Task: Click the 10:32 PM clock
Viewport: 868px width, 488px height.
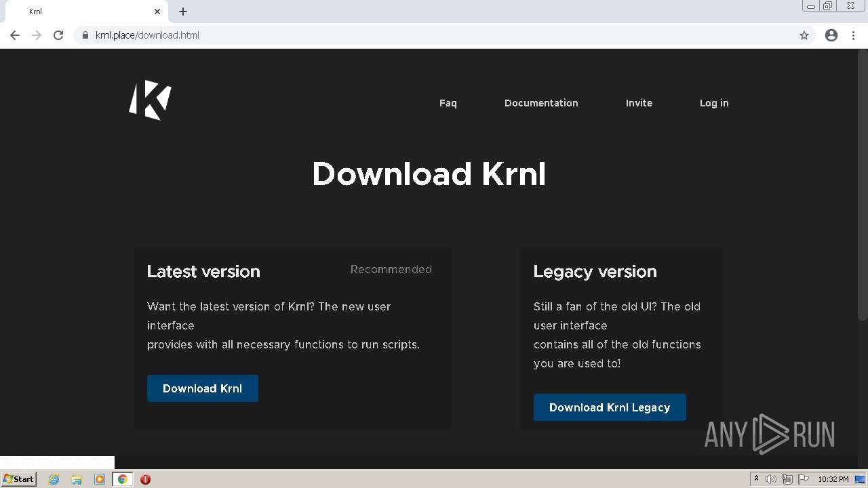Action: [833, 479]
